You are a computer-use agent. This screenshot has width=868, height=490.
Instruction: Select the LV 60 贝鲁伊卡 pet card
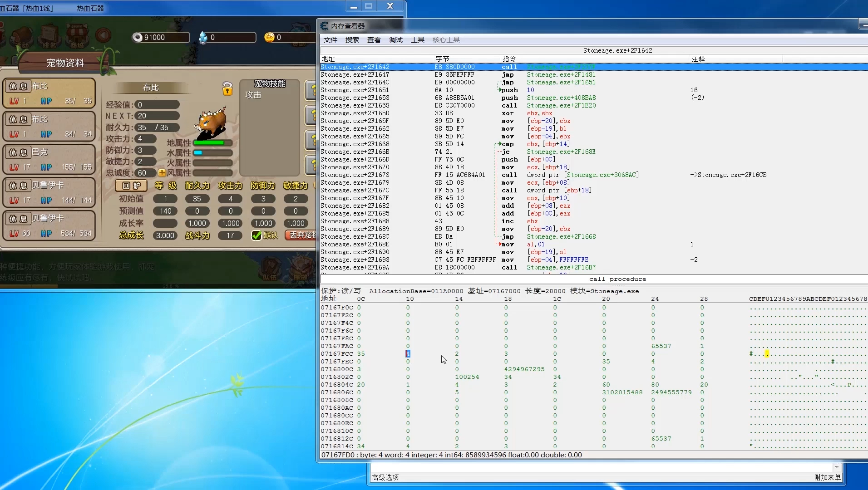click(50, 226)
